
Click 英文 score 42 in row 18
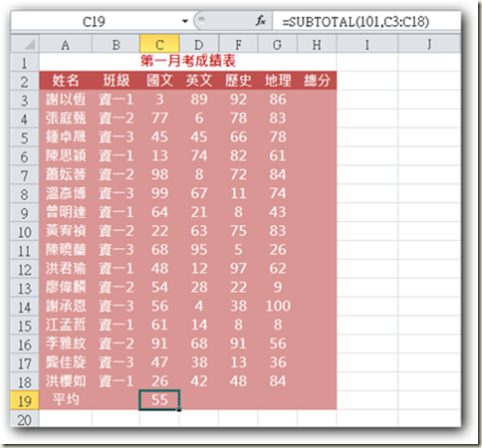tap(199, 381)
